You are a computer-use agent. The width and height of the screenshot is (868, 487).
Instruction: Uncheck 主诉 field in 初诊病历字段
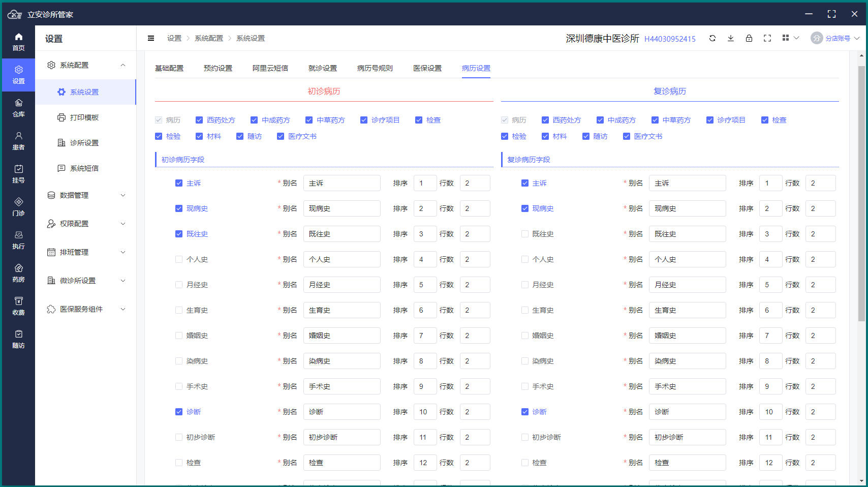[x=179, y=183]
